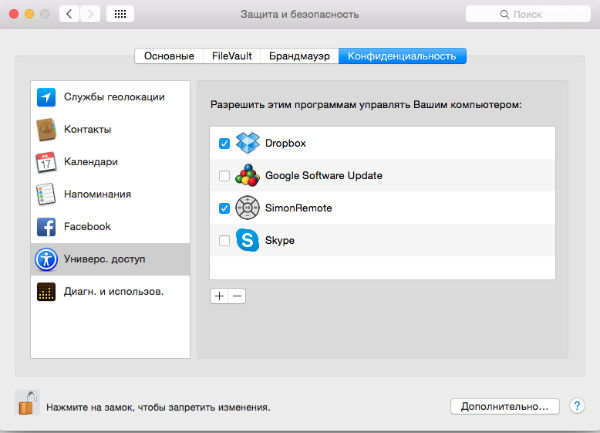Enable the Google Software Update checkbox
This screenshot has width=600, height=433.
pyautogui.click(x=224, y=176)
